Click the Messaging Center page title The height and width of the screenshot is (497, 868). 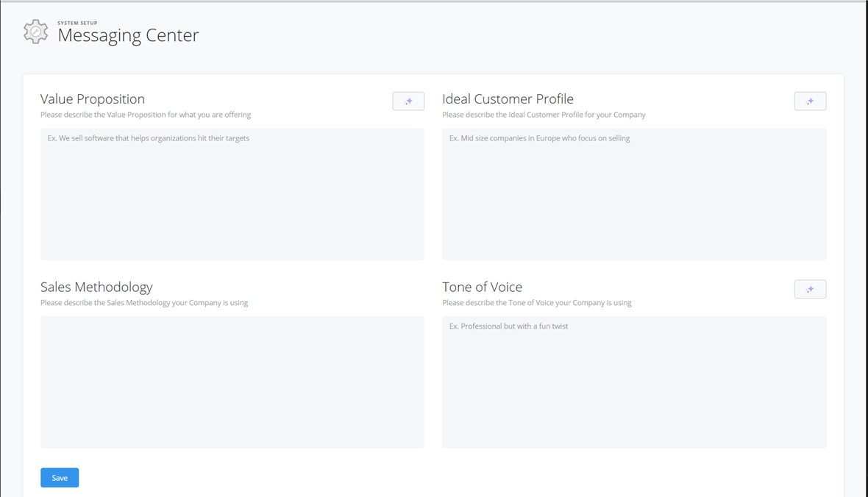coord(128,35)
